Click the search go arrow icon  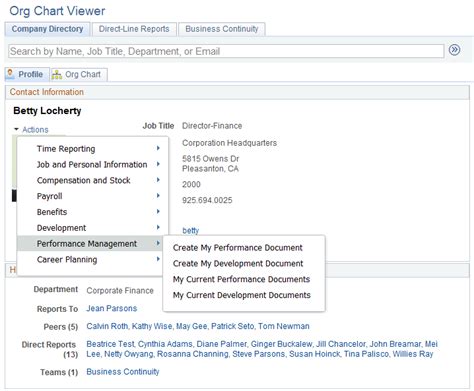pyautogui.click(x=454, y=50)
